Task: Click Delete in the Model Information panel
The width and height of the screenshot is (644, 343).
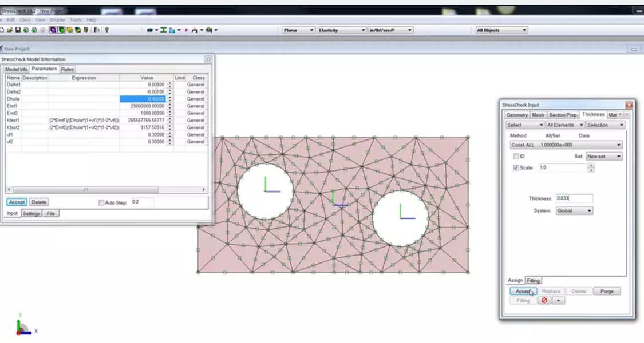Action: [39, 202]
